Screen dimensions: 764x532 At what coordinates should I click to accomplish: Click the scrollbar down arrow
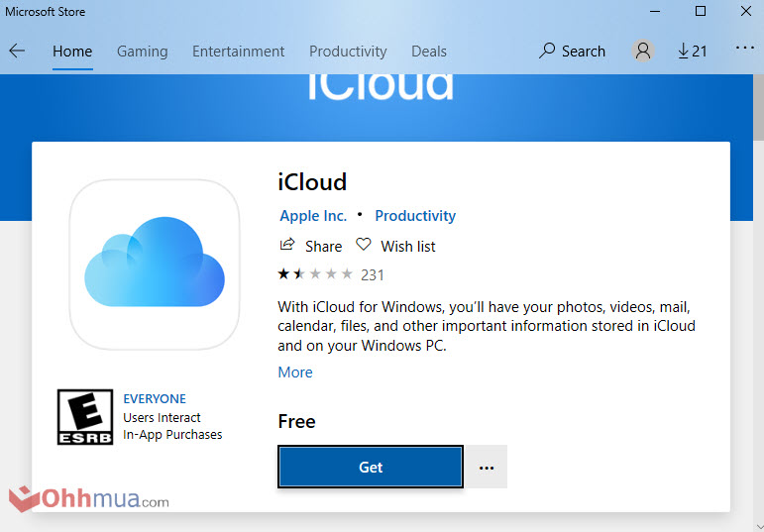[759, 526]
